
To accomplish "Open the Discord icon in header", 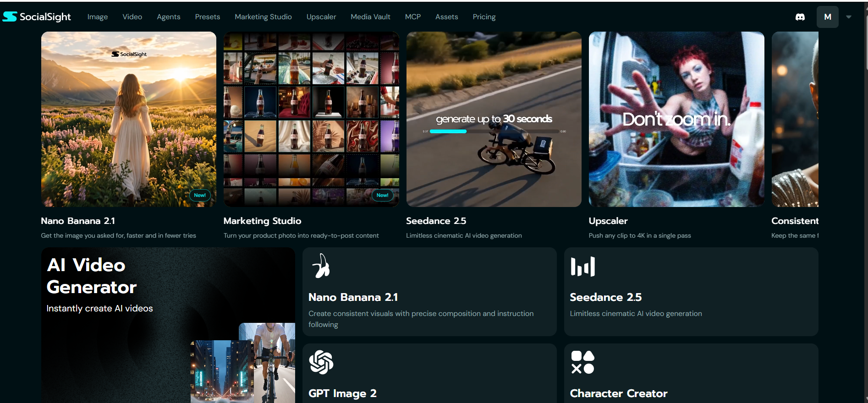I will [x=800, y=17].
